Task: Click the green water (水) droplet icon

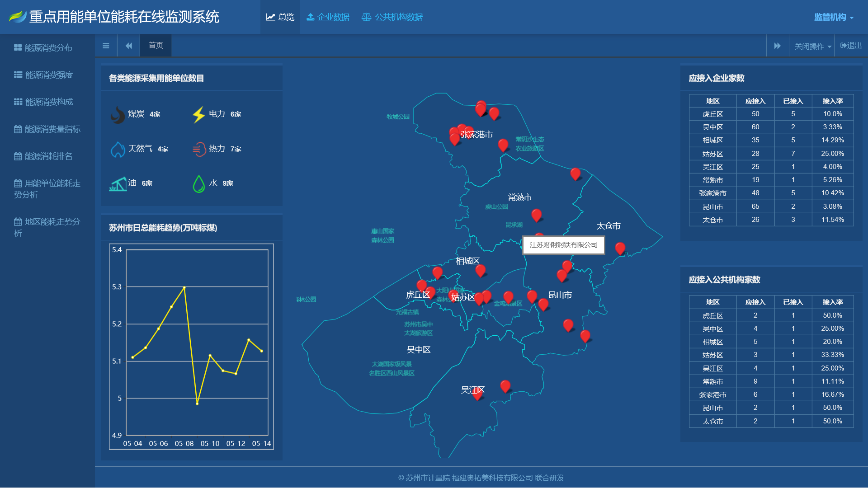Action: (x=199, y=183)
